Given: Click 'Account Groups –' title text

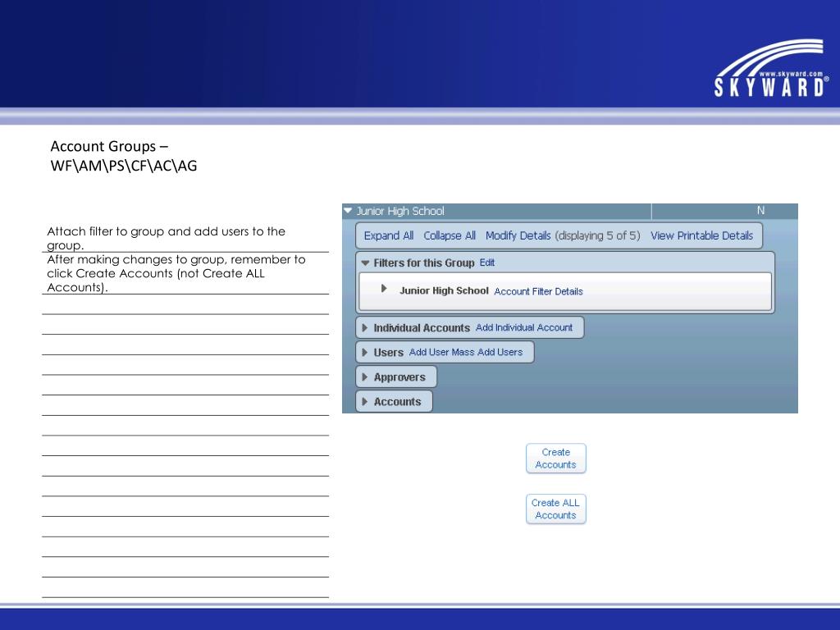Looking at the screenshot, I should [x=109, y=146].
